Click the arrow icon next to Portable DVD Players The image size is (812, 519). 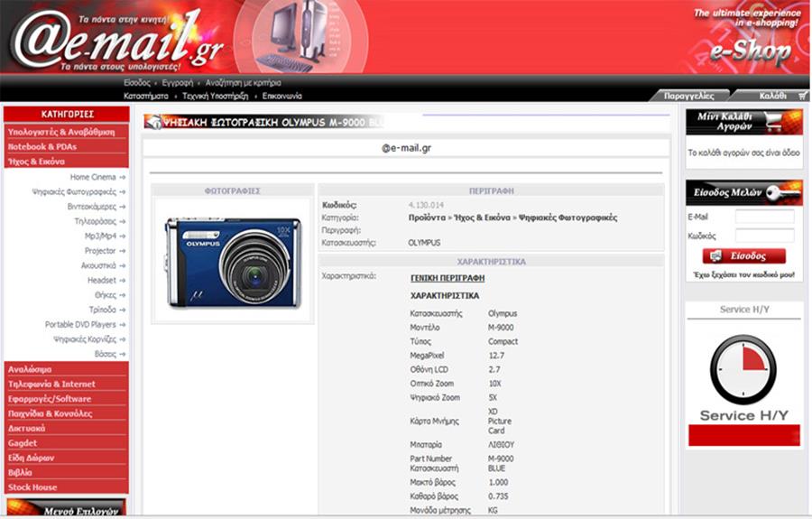pos(122,325)
